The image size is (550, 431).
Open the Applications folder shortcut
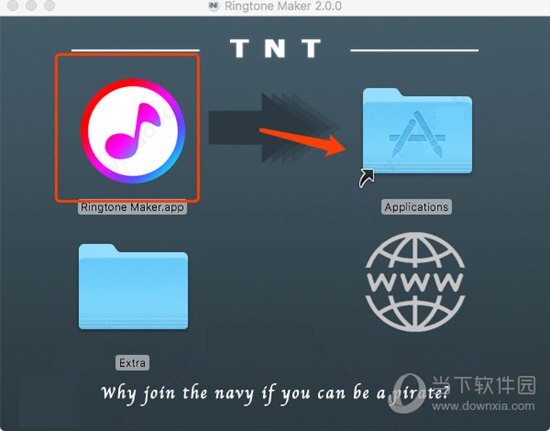(x=417, y=131)
